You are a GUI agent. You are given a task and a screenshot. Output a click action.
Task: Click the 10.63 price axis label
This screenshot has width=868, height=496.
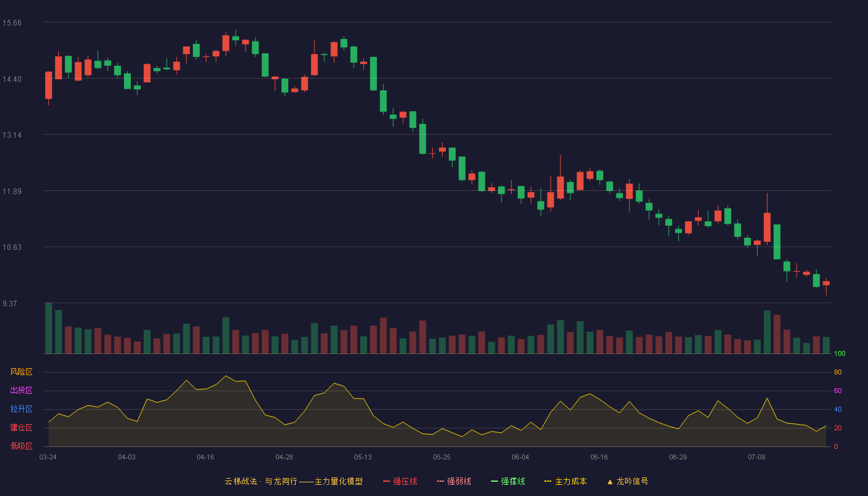[12, 247]
